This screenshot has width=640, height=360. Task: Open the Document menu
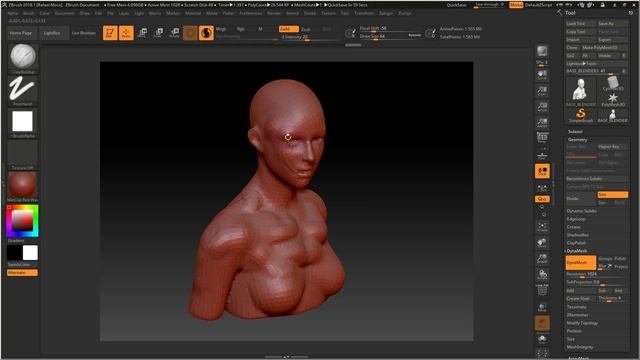pos(64,13)
